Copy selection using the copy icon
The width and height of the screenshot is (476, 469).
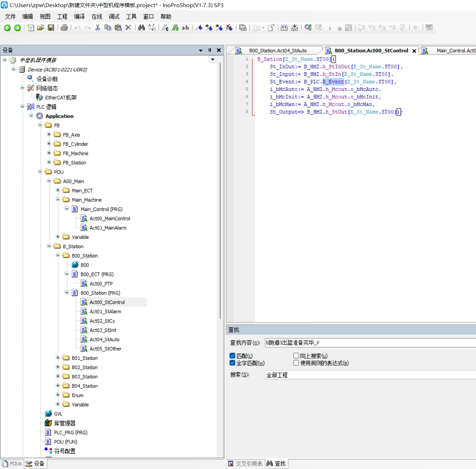(x=108, y=28)
